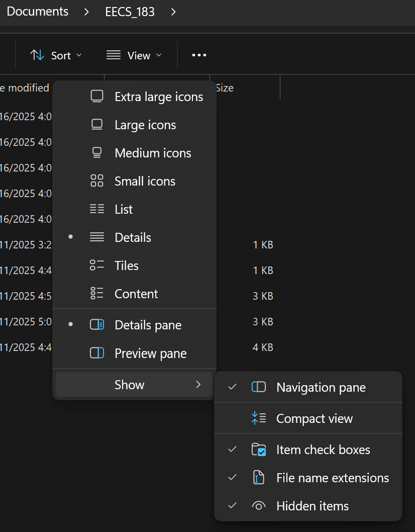This screenshot has width=415, height=532.
Task: Click the date row starting 11/2025 5:0
Action: pyautogui.click(x=26, y=321)
